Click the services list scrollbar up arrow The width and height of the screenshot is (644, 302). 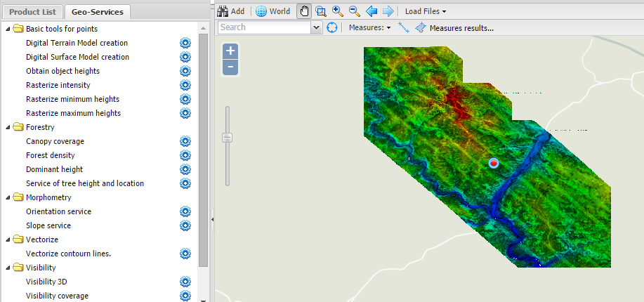[x=203, y=28]
